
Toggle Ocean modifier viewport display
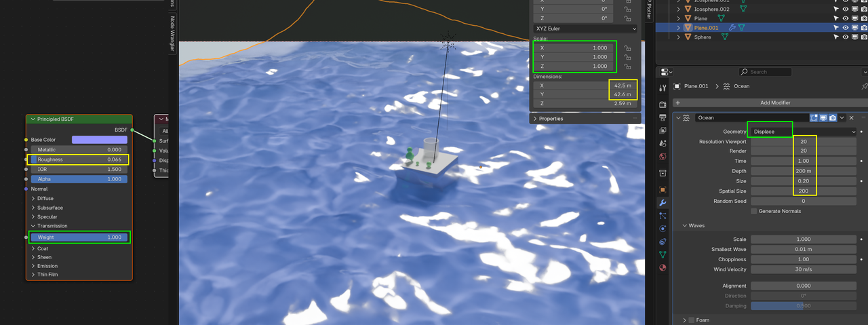coord(823,117)
